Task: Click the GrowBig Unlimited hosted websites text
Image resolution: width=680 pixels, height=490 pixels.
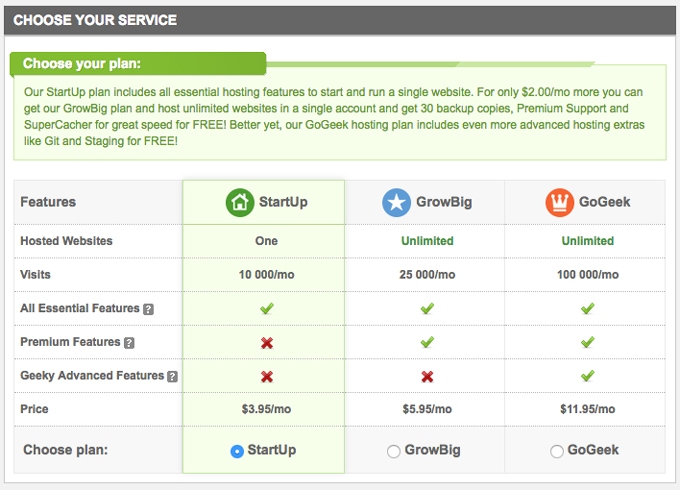Action: point(427,241)
